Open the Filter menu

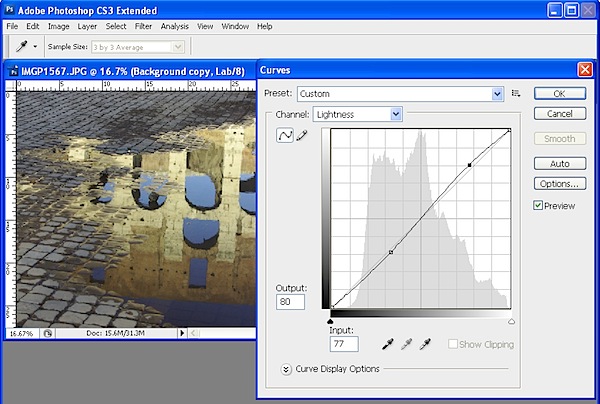(x=144, y=25)
